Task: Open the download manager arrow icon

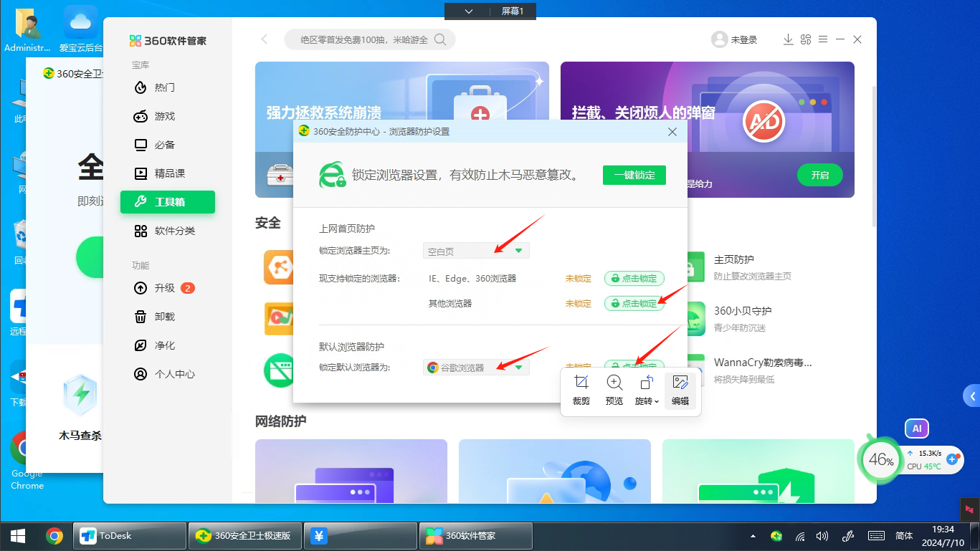Action: [x=788, y=39]
